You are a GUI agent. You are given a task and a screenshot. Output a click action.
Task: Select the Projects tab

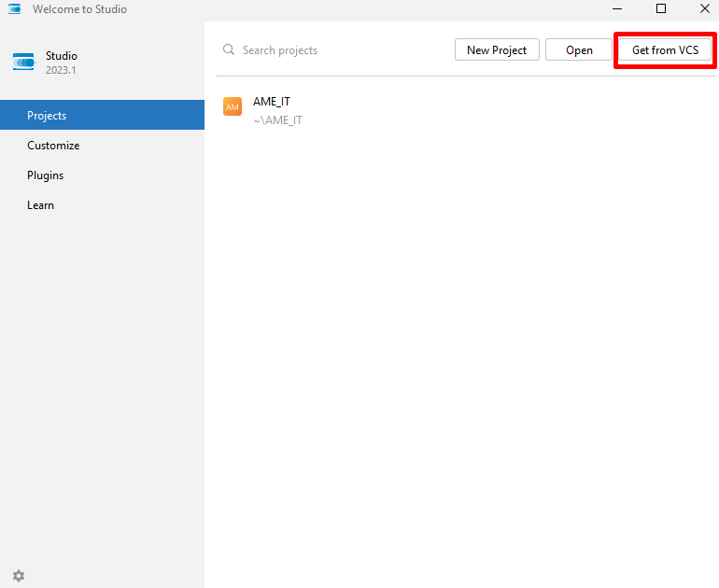(47, 116)
